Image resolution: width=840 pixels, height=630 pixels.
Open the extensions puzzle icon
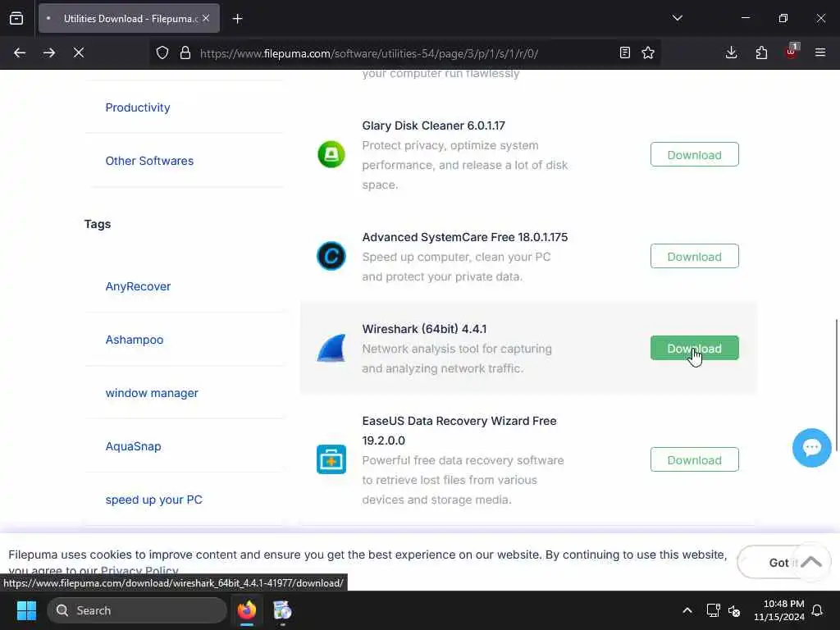coord(761,52)
